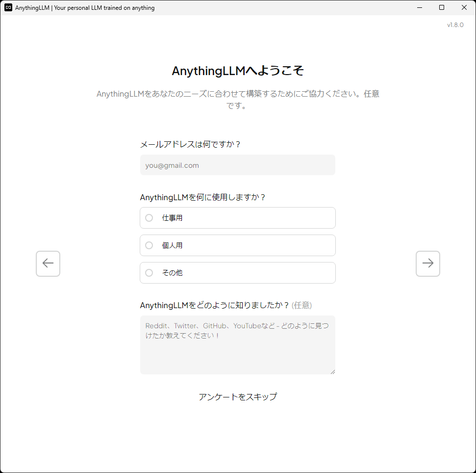Select 仕事用 as your usage purpose

[x=237, y=218]
